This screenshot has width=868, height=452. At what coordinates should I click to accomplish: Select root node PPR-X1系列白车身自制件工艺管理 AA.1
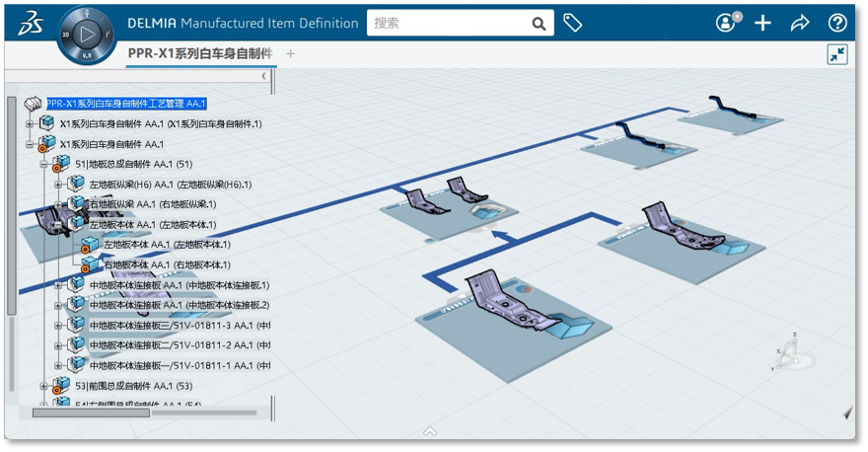coord(125,104)
